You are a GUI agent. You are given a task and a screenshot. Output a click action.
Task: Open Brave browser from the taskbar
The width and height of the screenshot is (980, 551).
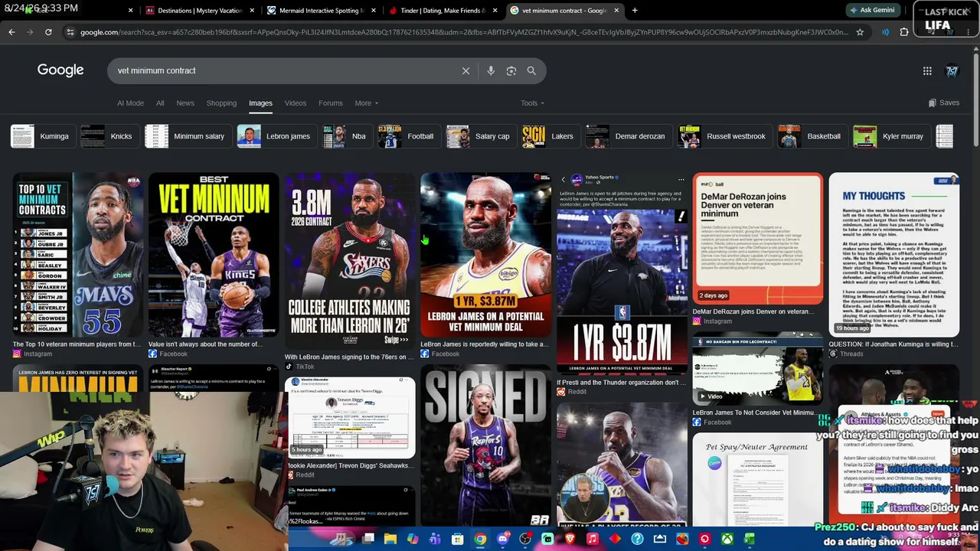(570, 539)
